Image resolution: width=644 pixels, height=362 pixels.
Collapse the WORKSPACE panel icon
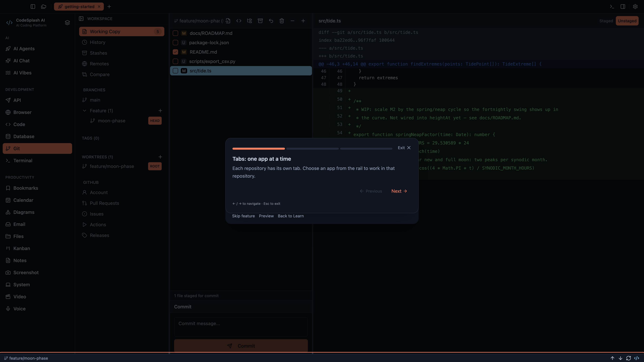tap(81, 18)
